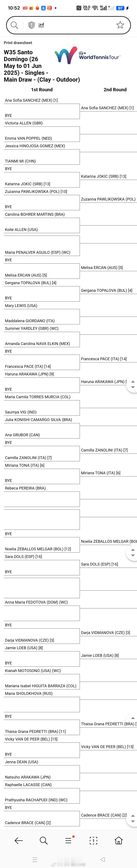Click the Print drawsheet link

[x=18, y=43]
